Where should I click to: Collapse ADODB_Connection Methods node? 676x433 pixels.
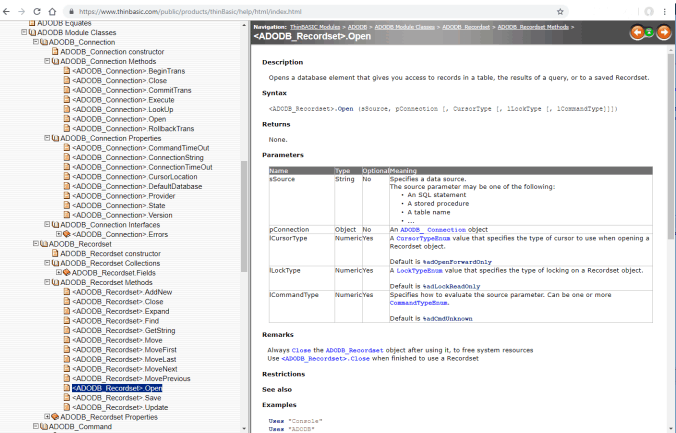[x=47, y=61]
